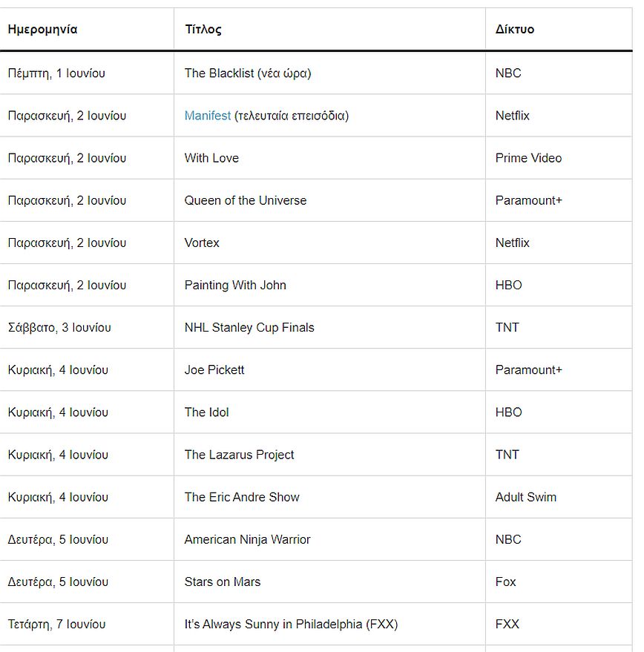
Task: Open the Manifest link
Action: (208, 116)
